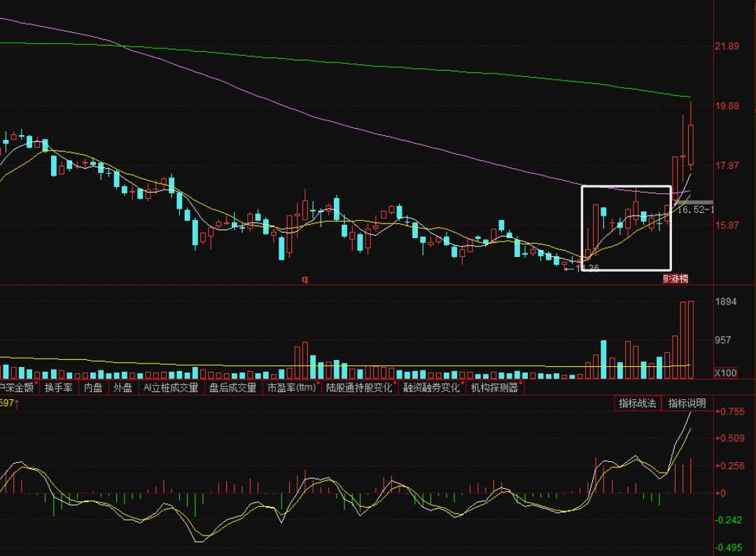Open the AI立桩成交量 indicator tab

pos(171,388)
